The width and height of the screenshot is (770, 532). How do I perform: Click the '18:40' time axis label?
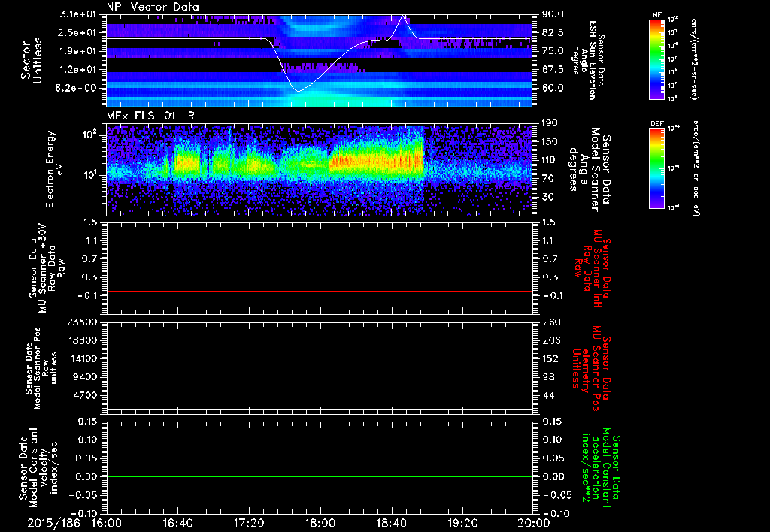pyautogui.click(x=391, y=523)
